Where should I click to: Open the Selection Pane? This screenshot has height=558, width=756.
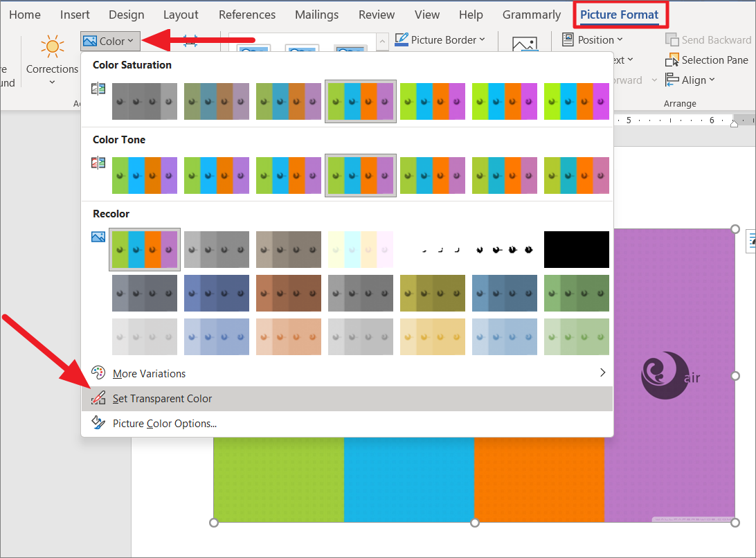(x=707, y=60)
